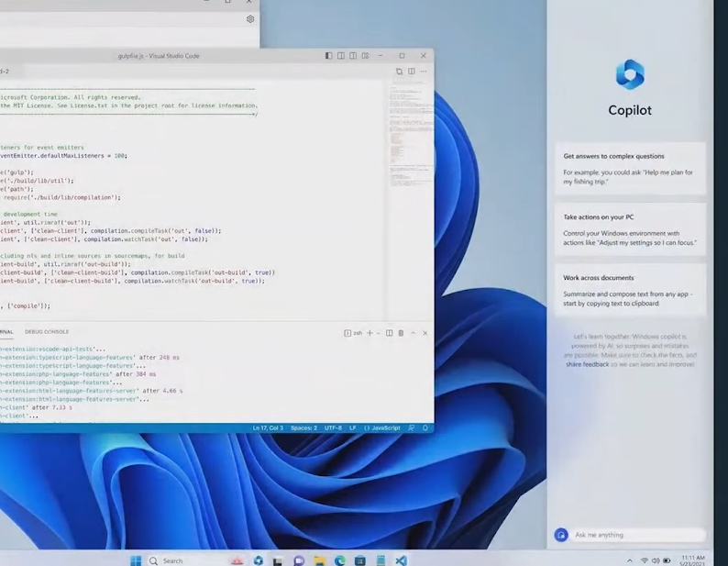Viewport: 728px width, 566px height.
Task: Click the Ask me anything input field
Action: tap(639, 535)
